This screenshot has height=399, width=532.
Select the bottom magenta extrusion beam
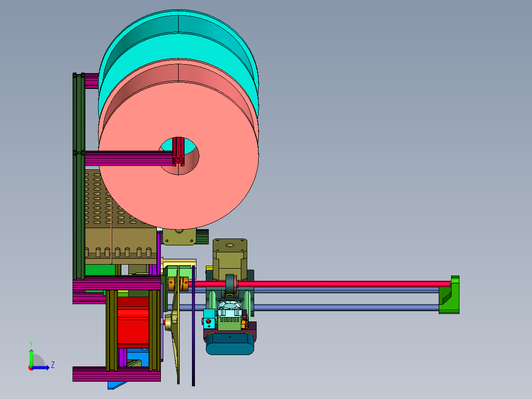click(x=116, y=373)
